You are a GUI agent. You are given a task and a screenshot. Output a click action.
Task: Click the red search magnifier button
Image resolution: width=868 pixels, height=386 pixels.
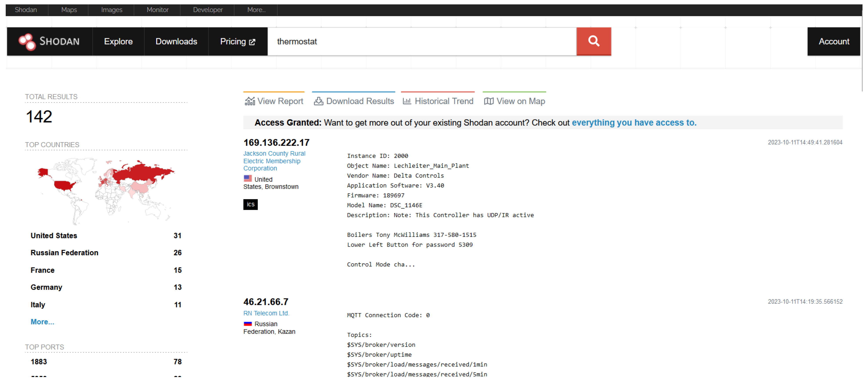(593, 41)
